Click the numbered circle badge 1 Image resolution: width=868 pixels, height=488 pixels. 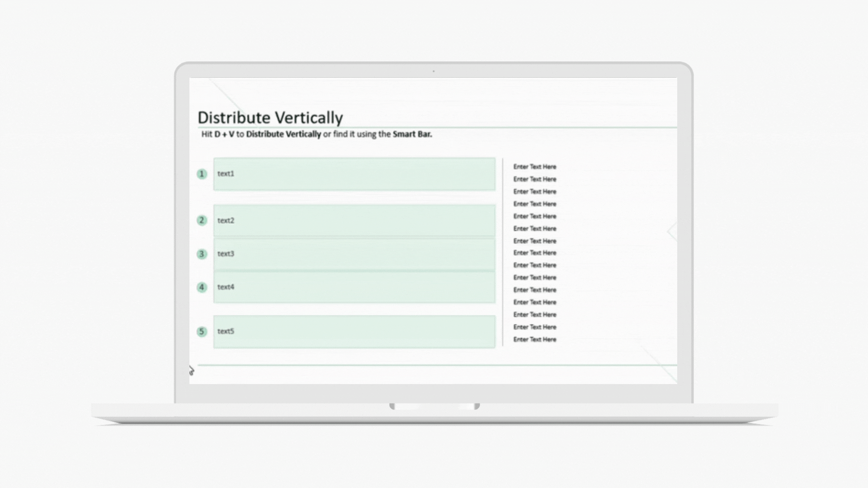pyautogui.click(x=202, y=174)
